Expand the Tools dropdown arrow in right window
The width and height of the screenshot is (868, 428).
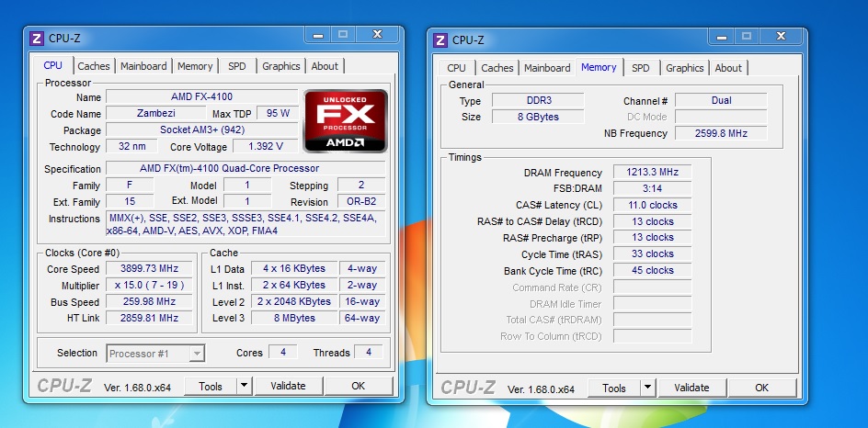point(648,388)
